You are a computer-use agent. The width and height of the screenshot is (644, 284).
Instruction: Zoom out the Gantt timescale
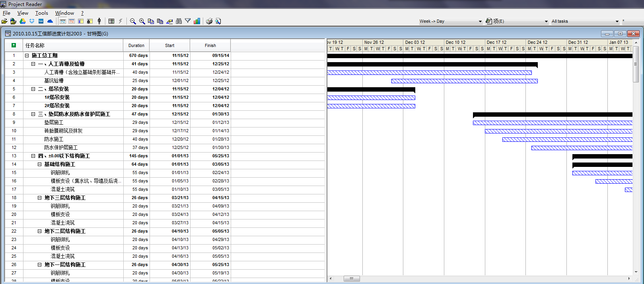coord(133,21)
